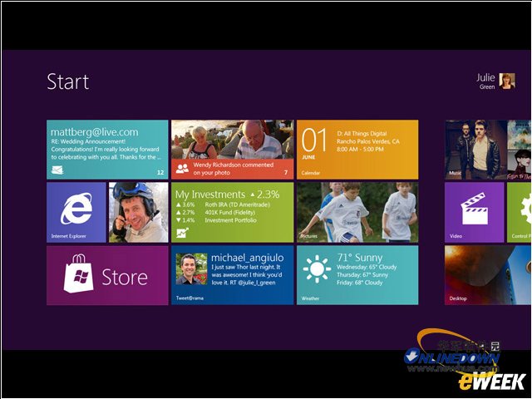Click the D: All Things Digital event

362,133
